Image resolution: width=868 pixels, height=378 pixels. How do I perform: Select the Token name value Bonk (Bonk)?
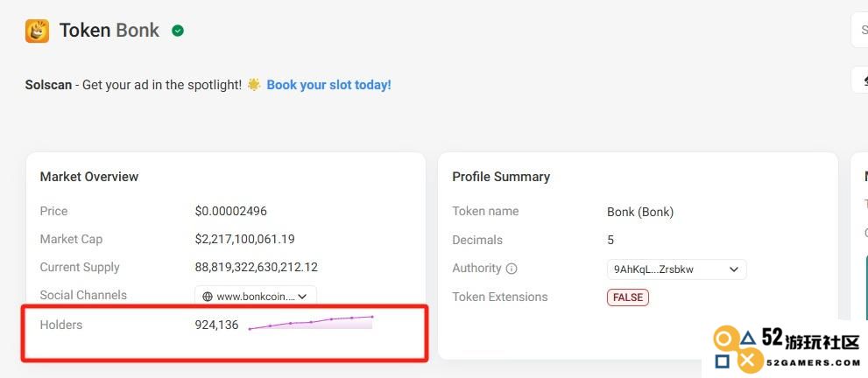(640, 213)
